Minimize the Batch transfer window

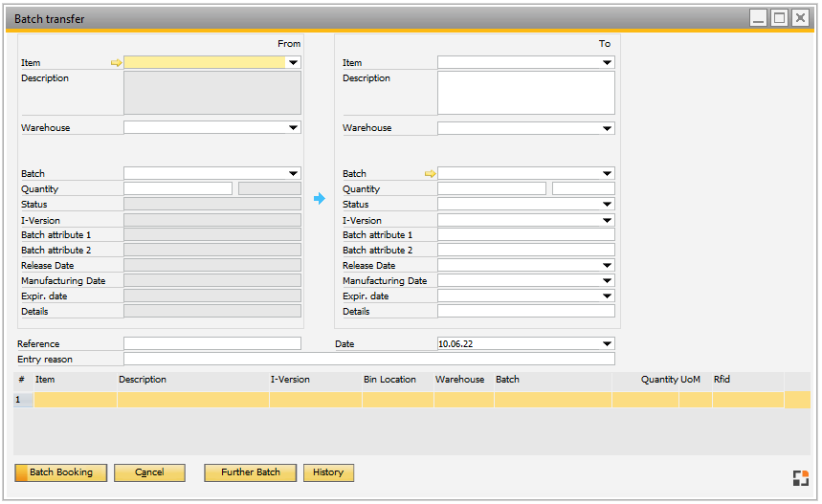pos(758,18)
